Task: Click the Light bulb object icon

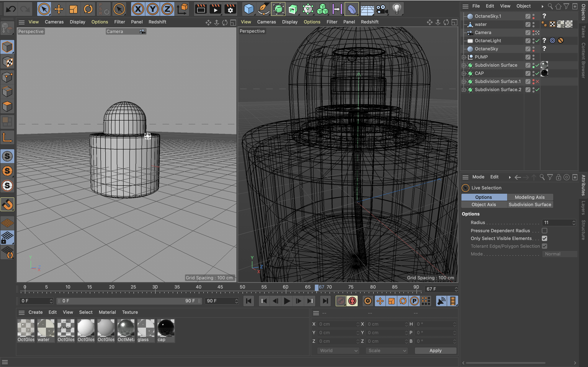Action: coord(396,9)
